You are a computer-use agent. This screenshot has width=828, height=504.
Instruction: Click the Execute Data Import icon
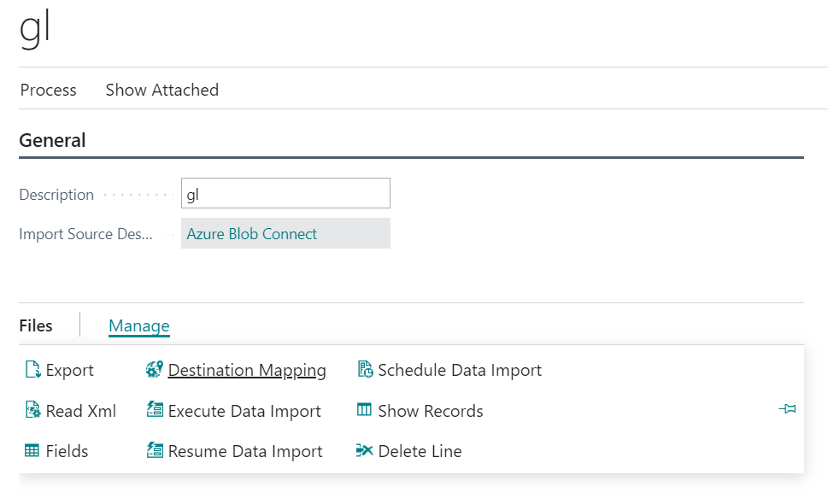tap(155, 411)
